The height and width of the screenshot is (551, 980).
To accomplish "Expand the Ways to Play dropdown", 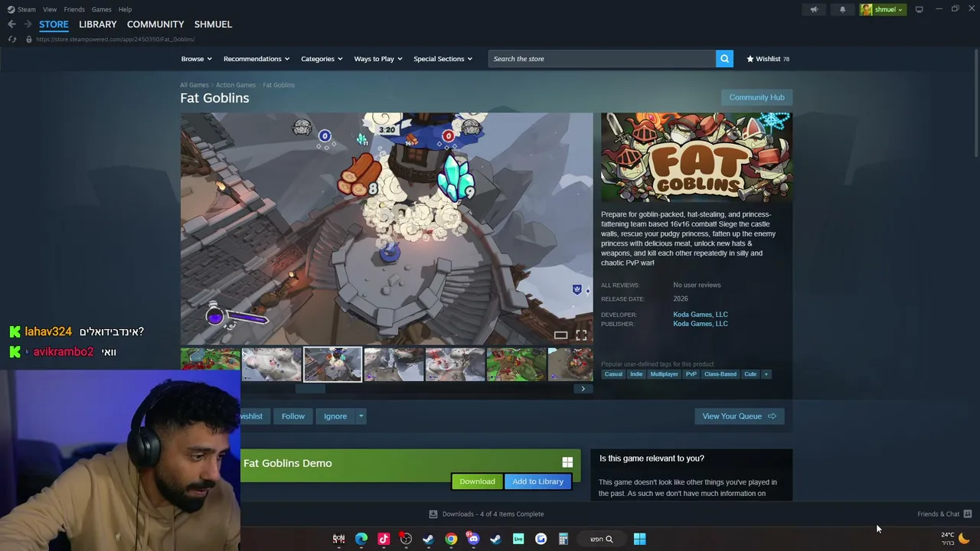I will 378,59.
